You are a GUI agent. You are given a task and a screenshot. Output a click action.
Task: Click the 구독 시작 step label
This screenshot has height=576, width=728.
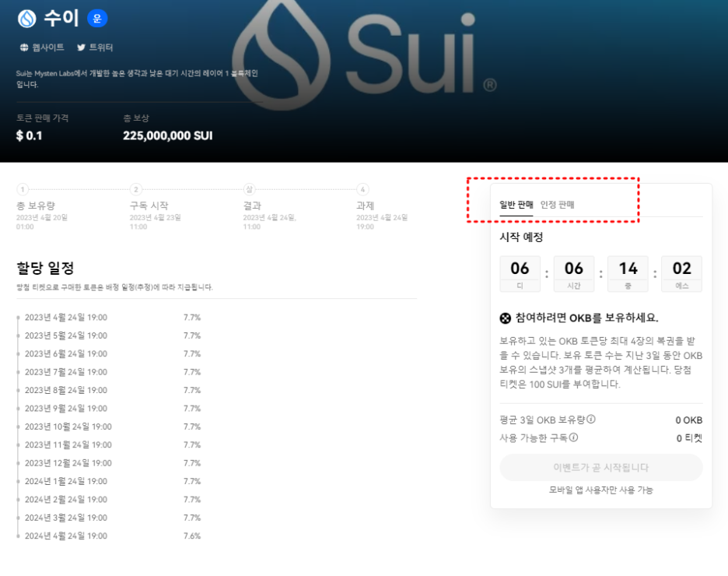tap(149, 205)
